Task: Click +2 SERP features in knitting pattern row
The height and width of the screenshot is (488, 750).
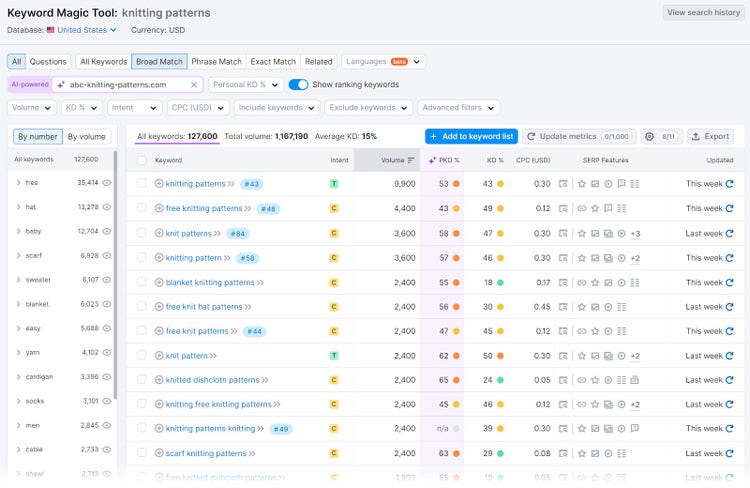Action: 635,258
